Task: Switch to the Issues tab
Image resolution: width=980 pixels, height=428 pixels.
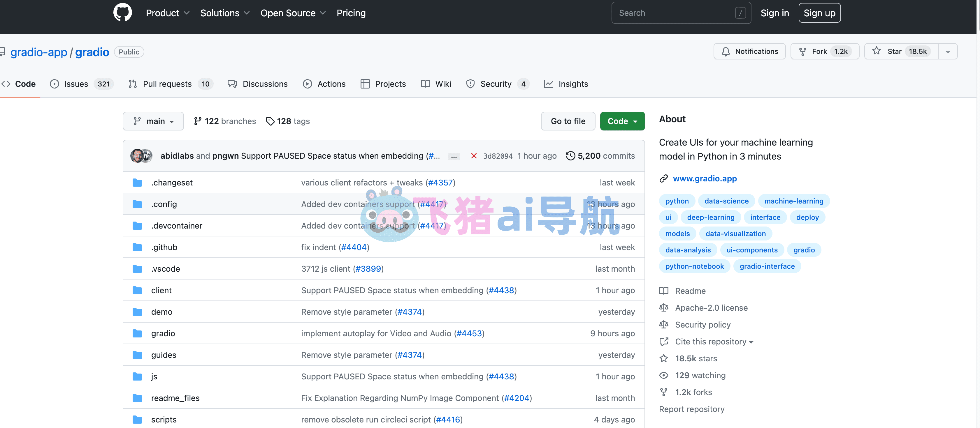Action: [x=81, y=84]
